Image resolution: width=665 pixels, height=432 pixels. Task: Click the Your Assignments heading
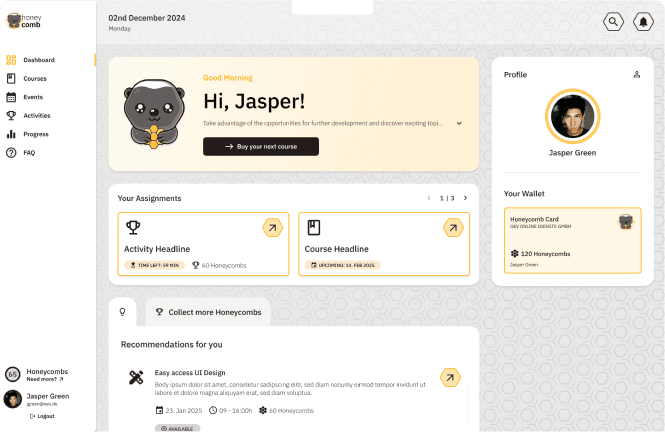pyautogui.click(x=149, y=198)
